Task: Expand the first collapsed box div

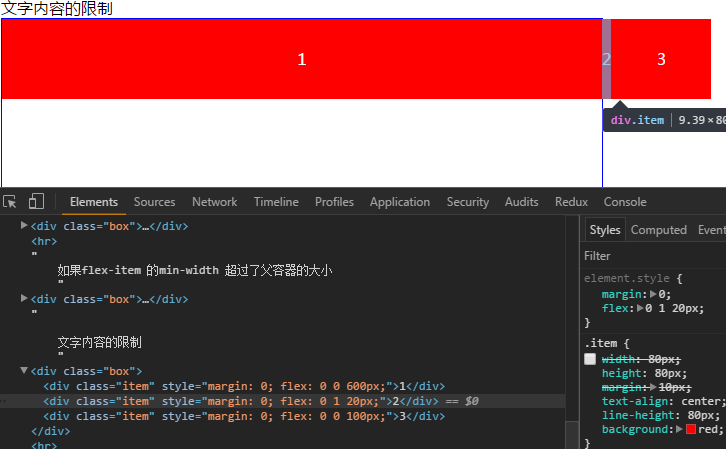Action: coord(24,225)
